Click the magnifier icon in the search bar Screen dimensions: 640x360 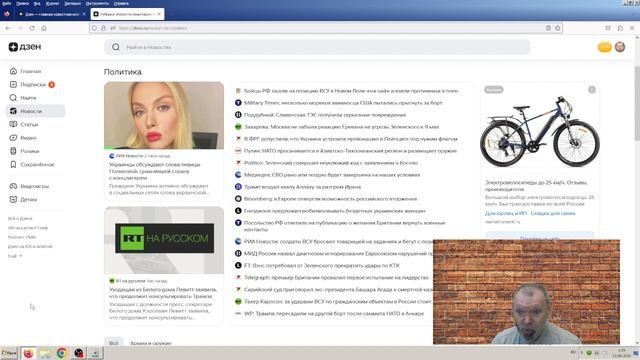[x=116, y=47]
